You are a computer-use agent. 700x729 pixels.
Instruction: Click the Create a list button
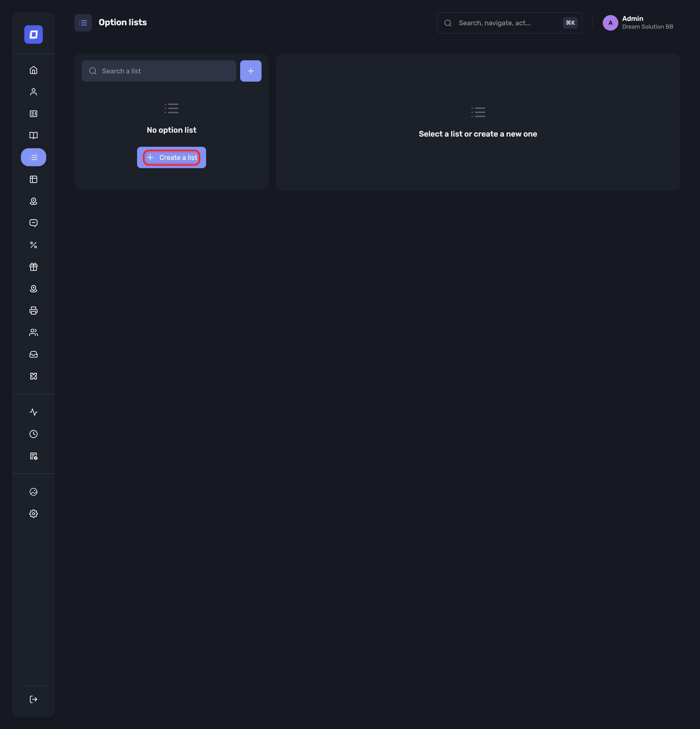coord(171,157)
